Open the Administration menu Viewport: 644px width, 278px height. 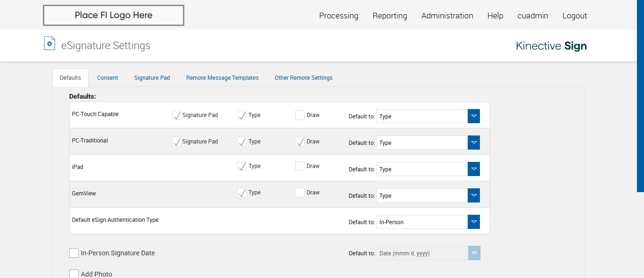tap(447, 16)
